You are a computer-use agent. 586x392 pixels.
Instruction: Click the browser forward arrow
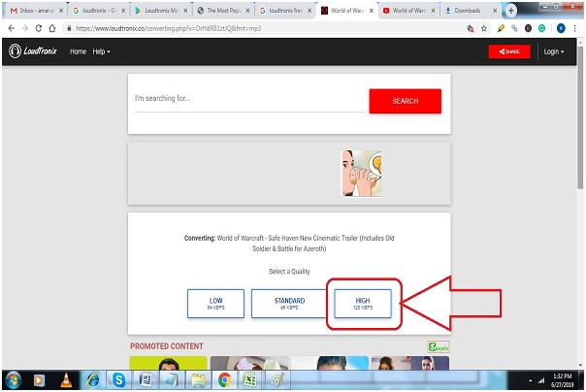pyautogui.click(x=24, y=28)
